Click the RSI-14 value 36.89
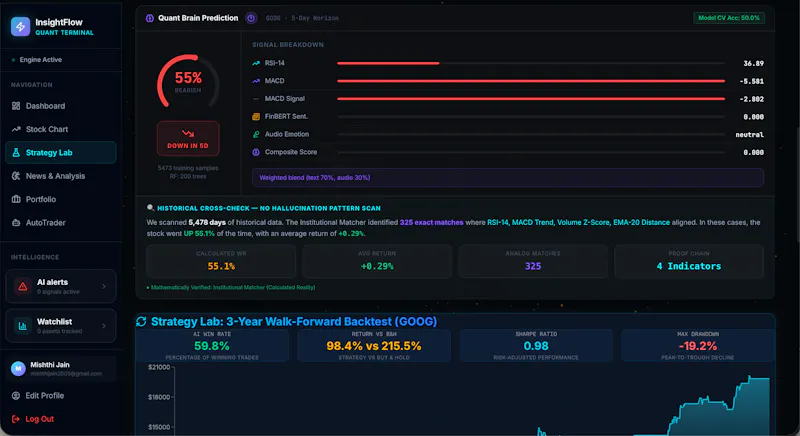Viewport: 800px width, 436px height. [x=753, y=64]
